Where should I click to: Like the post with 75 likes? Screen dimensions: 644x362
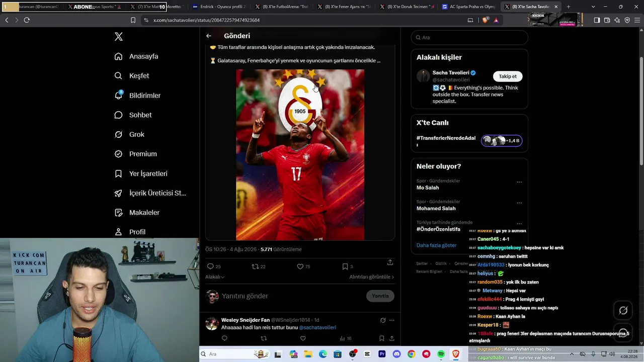(303, 266)
